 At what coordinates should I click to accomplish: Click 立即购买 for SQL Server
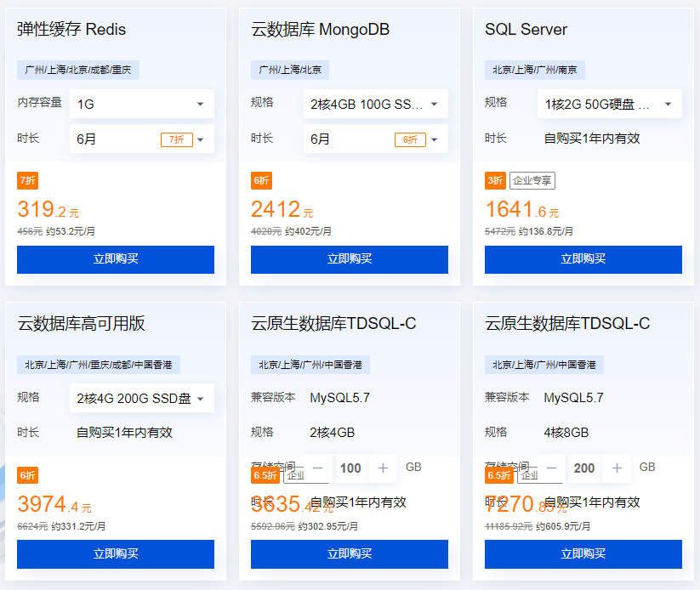pos(583,259)
